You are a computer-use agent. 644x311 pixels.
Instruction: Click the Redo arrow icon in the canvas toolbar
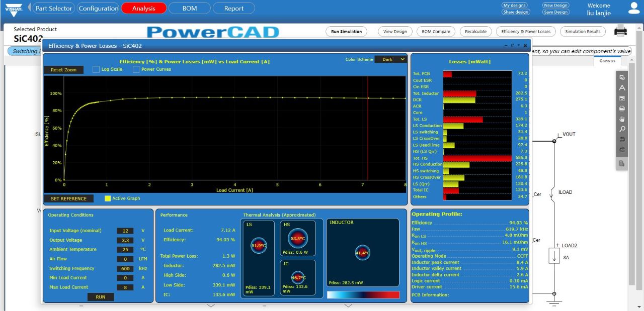[622, 150]
